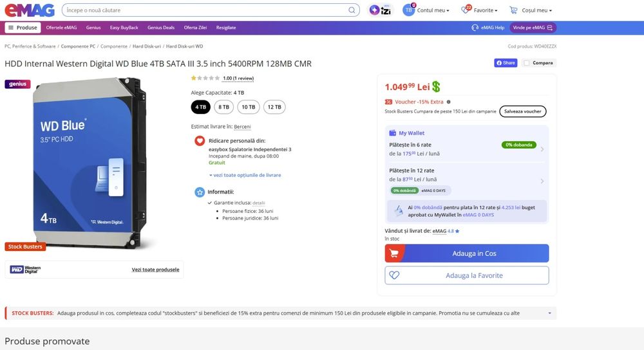
Task: Tick the Compara checkbox
Action: pos(527,63)
